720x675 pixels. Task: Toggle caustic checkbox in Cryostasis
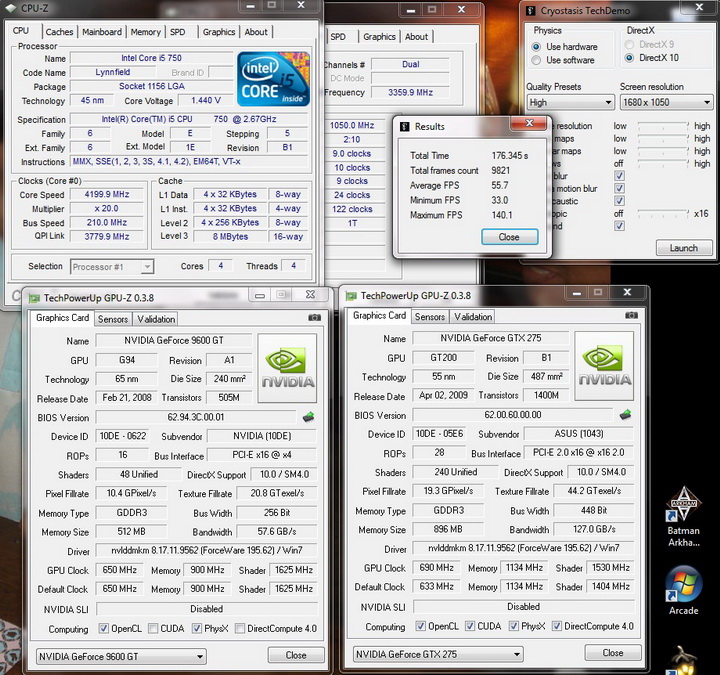click(619, 201)
